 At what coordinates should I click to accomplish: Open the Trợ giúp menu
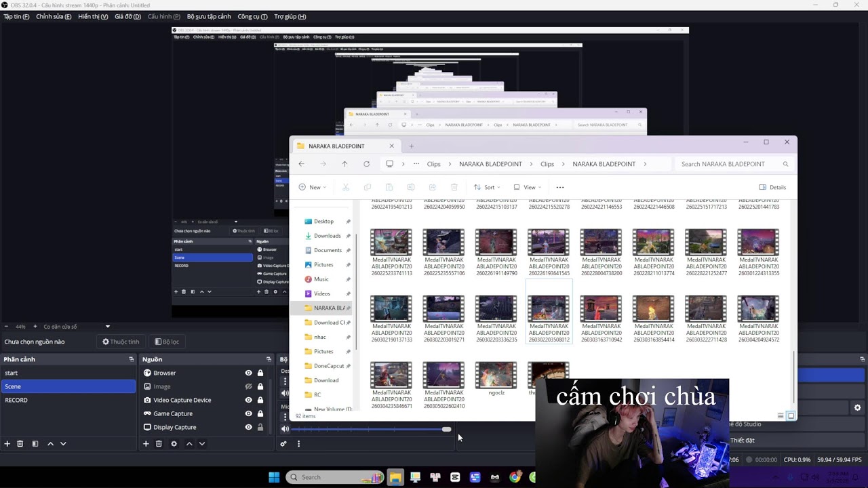point(290,16)
